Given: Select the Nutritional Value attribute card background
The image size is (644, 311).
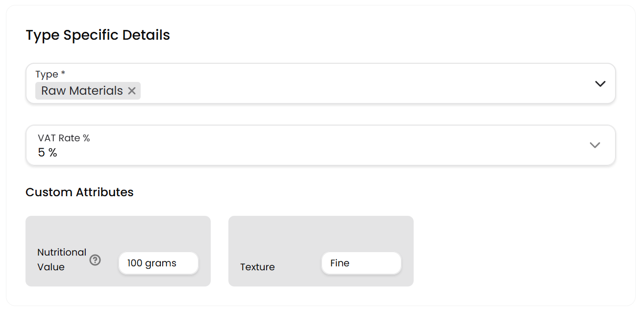Looking at the screenshot, I should coord(118,231).
